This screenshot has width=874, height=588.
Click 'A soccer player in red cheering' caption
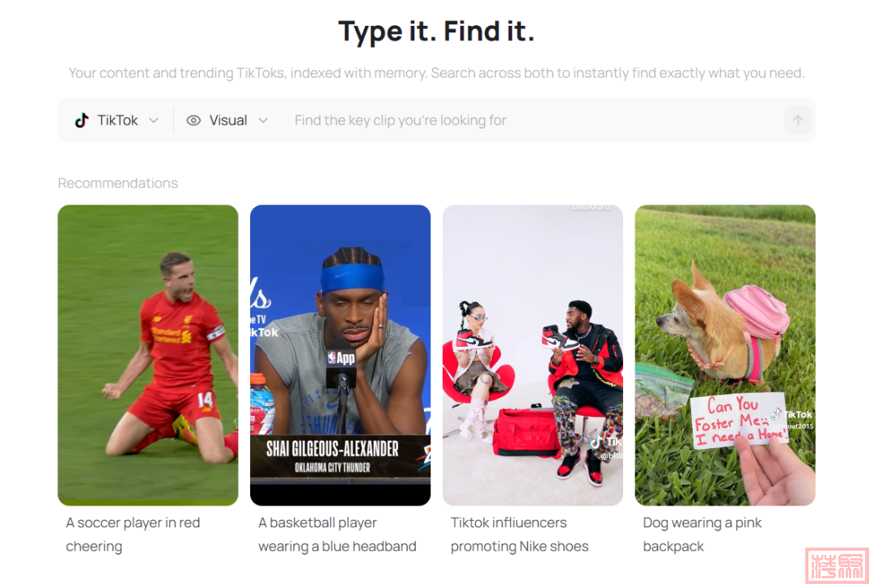(x=133, y=534)
